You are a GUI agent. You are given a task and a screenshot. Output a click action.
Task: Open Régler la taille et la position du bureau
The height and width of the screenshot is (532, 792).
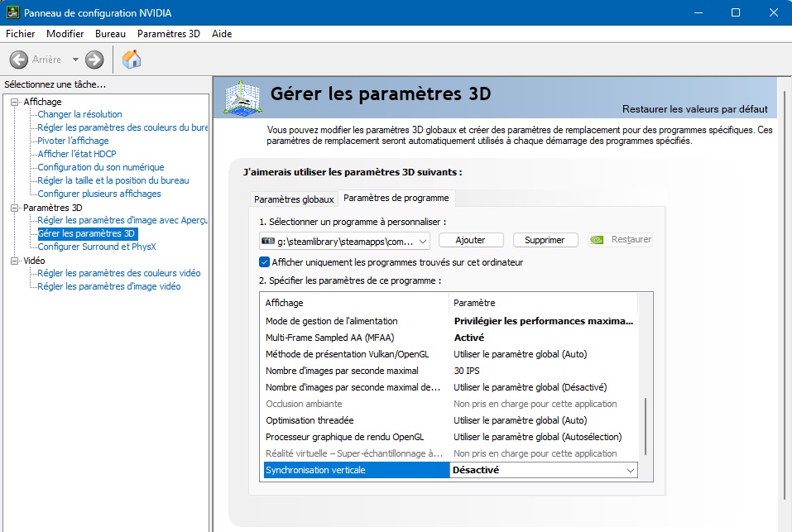[x=113, y=180]
